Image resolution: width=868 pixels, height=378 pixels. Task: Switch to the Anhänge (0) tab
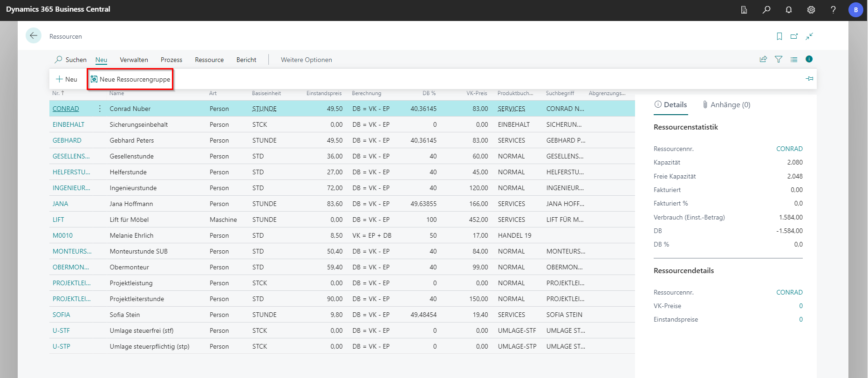pos(726,105)
